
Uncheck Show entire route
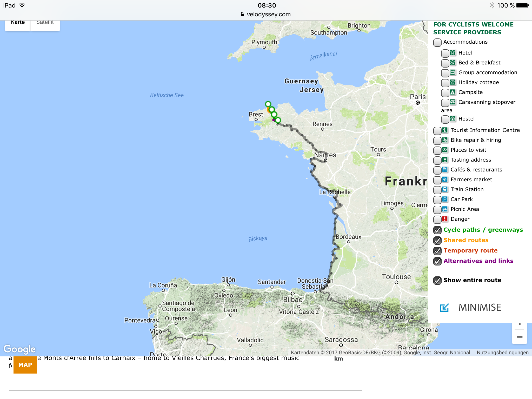(437, 281)
